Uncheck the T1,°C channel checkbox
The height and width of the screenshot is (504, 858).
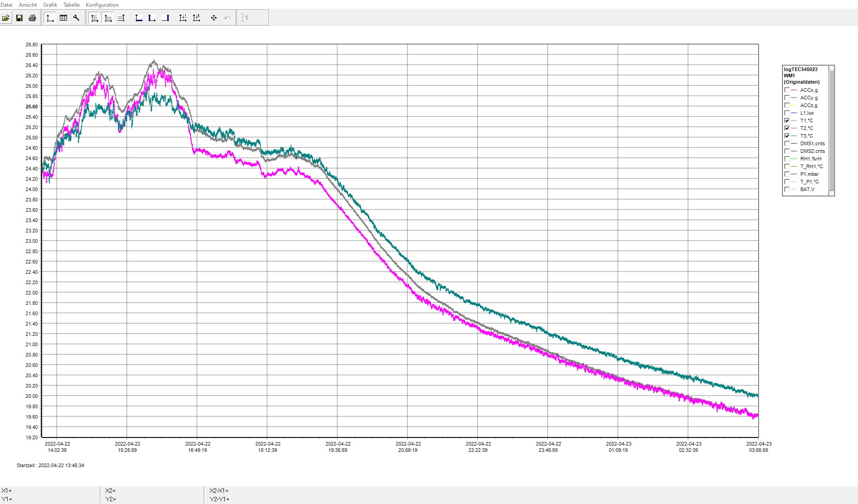(x=787, y=120)
